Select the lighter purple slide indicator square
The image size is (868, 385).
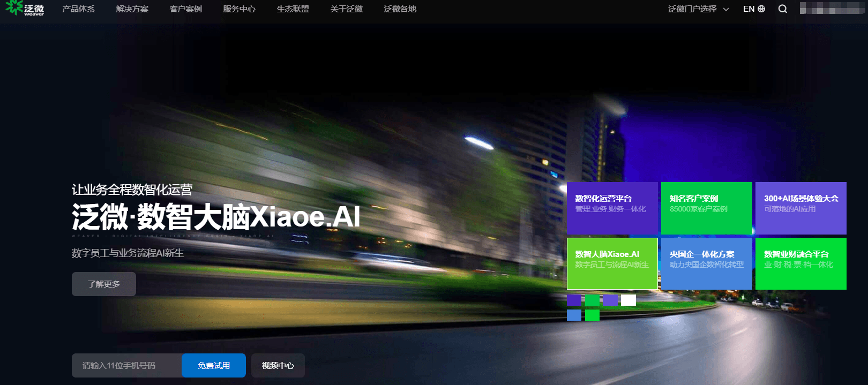point(610,300)
